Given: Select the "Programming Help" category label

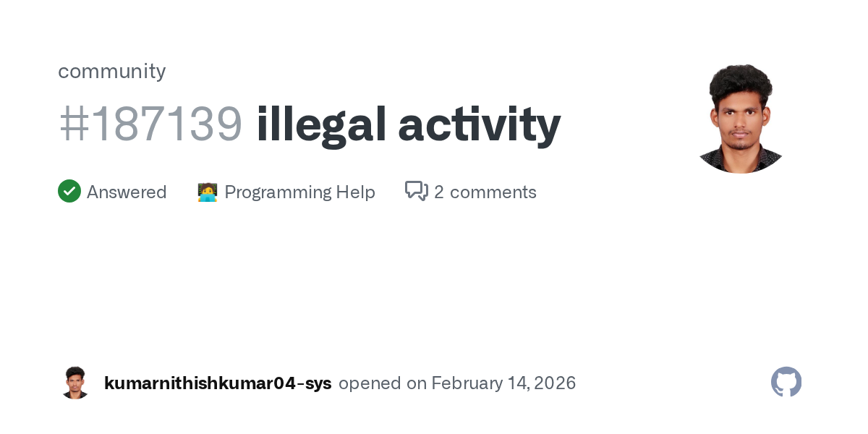Looking at the screenshot, I should point(299,192).
